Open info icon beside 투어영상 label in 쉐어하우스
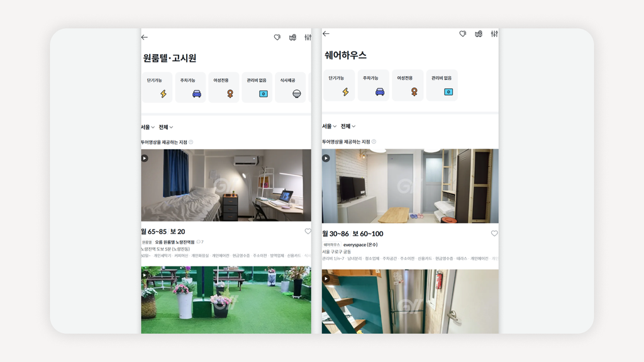This screenshot has width=644, height=362. pyautogui.click(x=374, y=142)
